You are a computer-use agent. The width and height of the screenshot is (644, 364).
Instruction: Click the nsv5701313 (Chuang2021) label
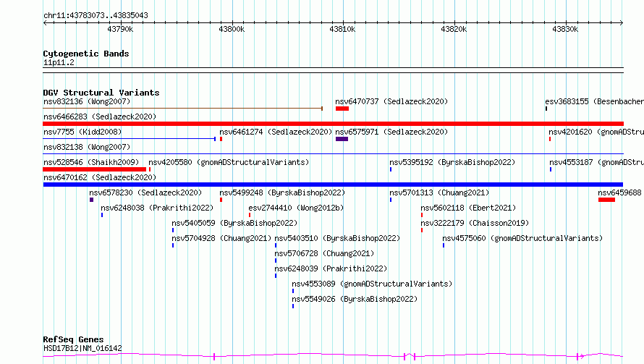click(439, 192)
